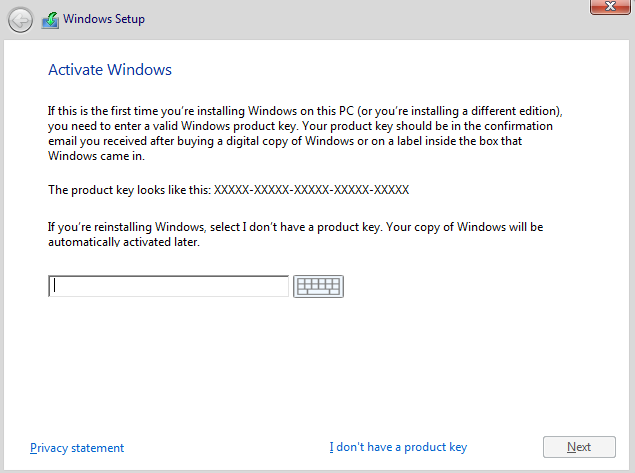This screenshot has width=635, height=473.
Task: Click into the product key input field
Action: [168, 286]
